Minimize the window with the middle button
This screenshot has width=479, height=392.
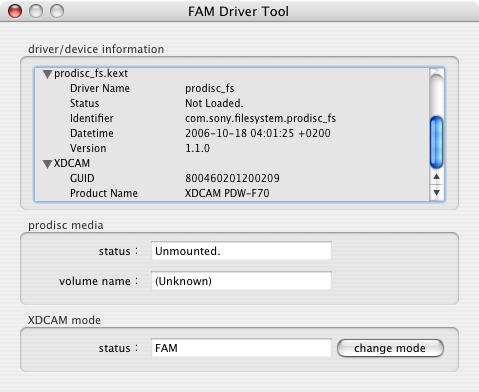[36, 11]
